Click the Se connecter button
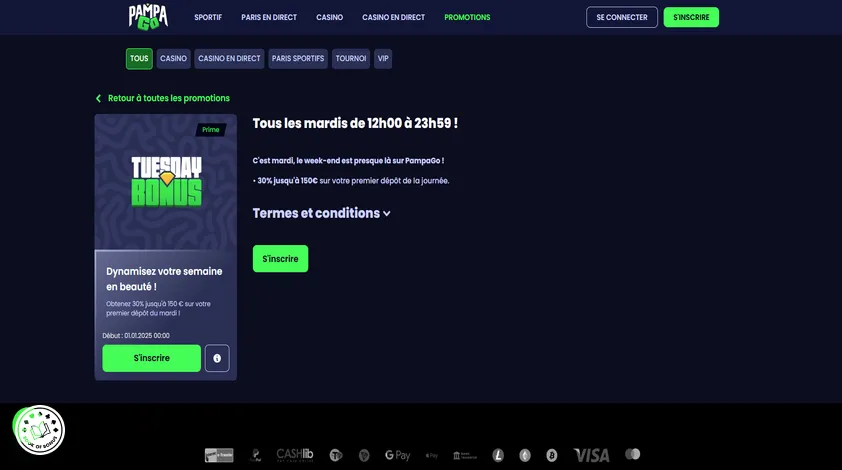The image size is (842, 470). click(622, 17)
